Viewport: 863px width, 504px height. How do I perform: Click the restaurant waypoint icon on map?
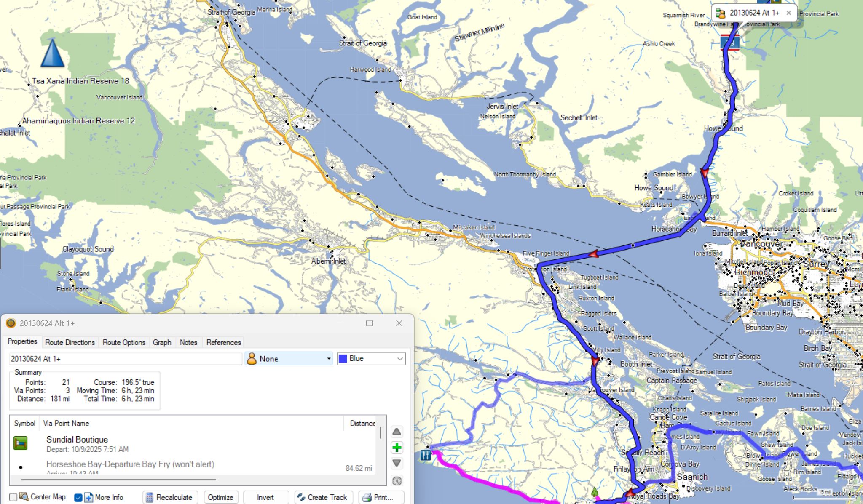click(426, 455)
